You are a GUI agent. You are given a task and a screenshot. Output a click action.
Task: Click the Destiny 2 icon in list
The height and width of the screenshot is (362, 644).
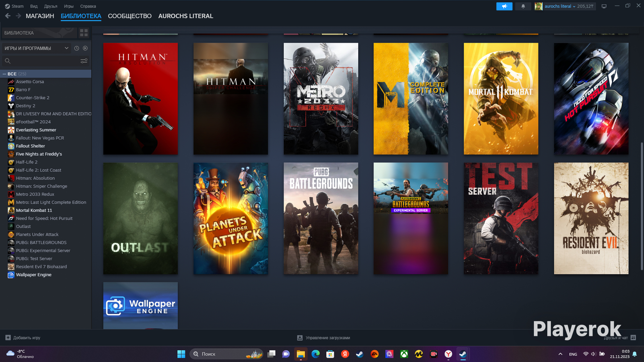[x=11, y=106]
